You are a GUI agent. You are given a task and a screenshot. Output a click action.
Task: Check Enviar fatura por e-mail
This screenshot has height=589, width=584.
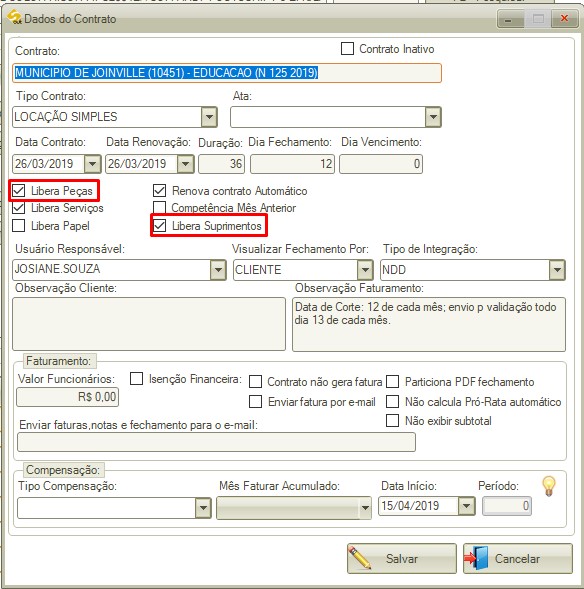(255, 402)
